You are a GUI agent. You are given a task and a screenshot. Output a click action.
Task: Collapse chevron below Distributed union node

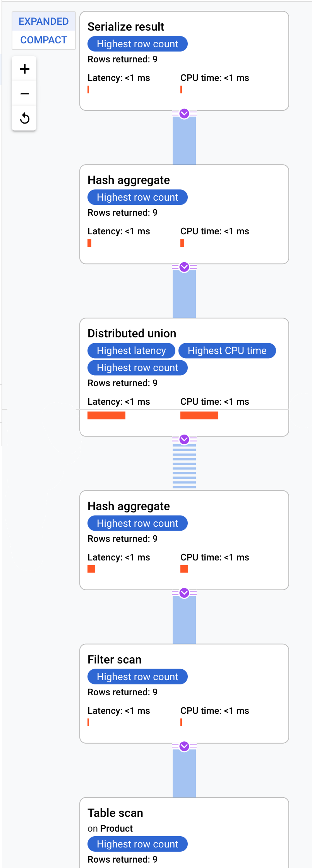point(184,439)
